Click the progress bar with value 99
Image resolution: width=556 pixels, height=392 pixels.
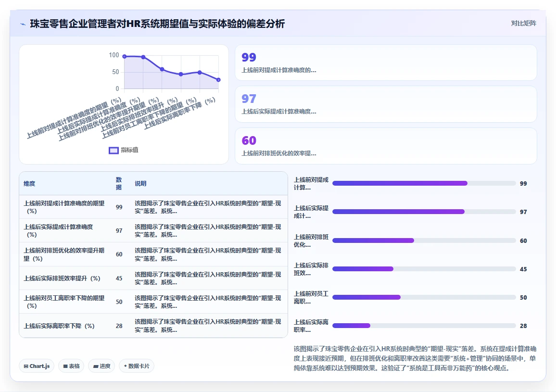[x=424, y=183]
